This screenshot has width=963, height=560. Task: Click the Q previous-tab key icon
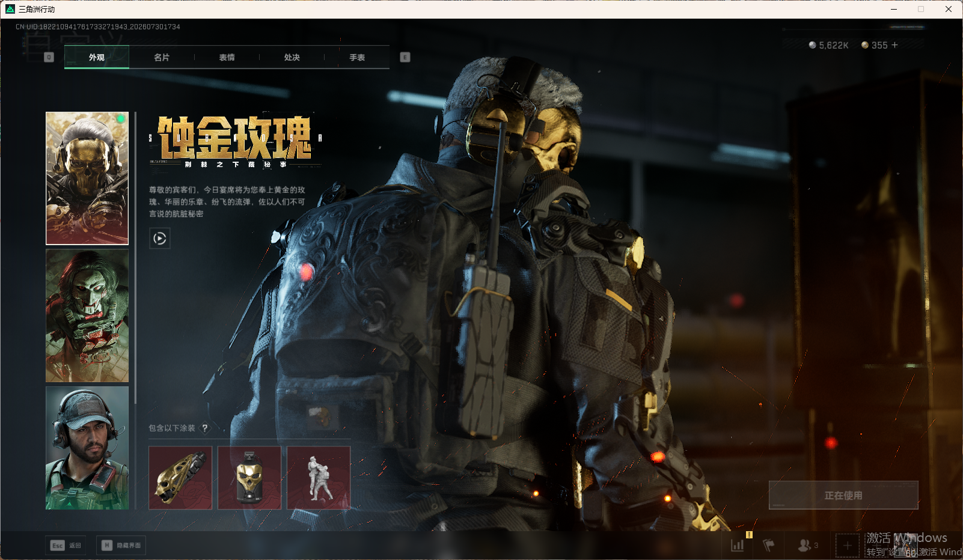(49, 57)
